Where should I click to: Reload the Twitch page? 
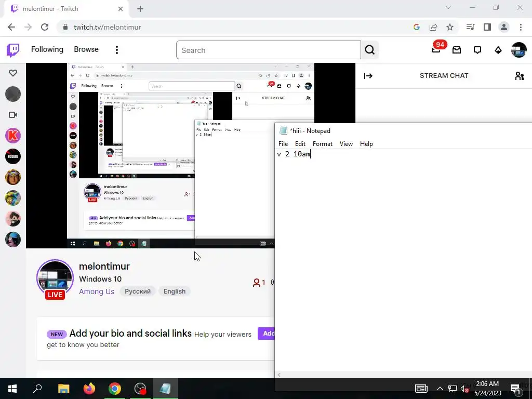tap(45, 27)
